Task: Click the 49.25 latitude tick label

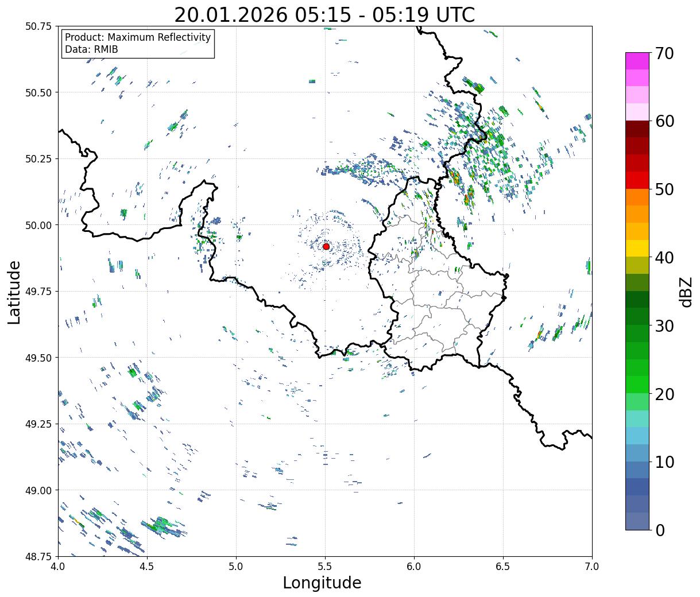Action: point(38,424)
